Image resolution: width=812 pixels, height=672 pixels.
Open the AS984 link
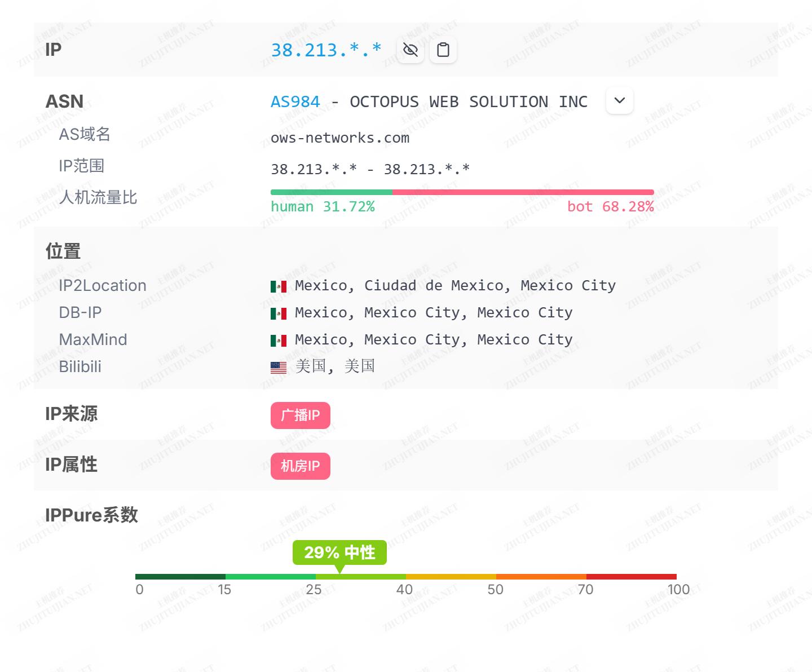295,102
